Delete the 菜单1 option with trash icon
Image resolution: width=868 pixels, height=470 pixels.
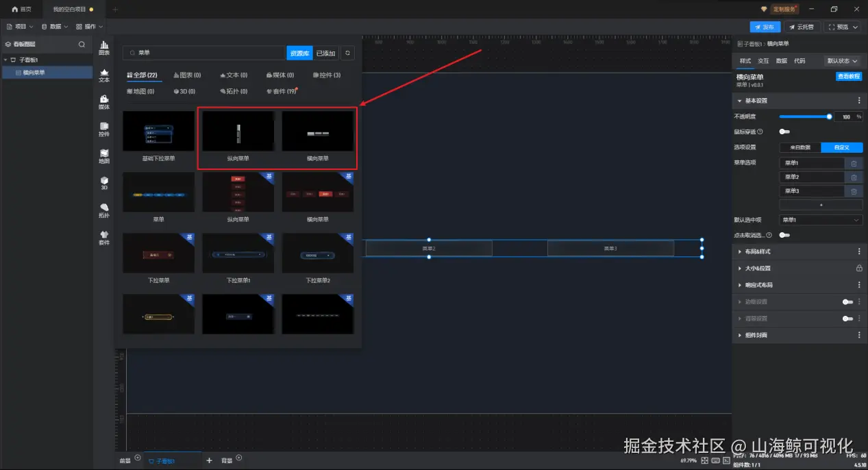pyautogui.click(x=854, y=163)
